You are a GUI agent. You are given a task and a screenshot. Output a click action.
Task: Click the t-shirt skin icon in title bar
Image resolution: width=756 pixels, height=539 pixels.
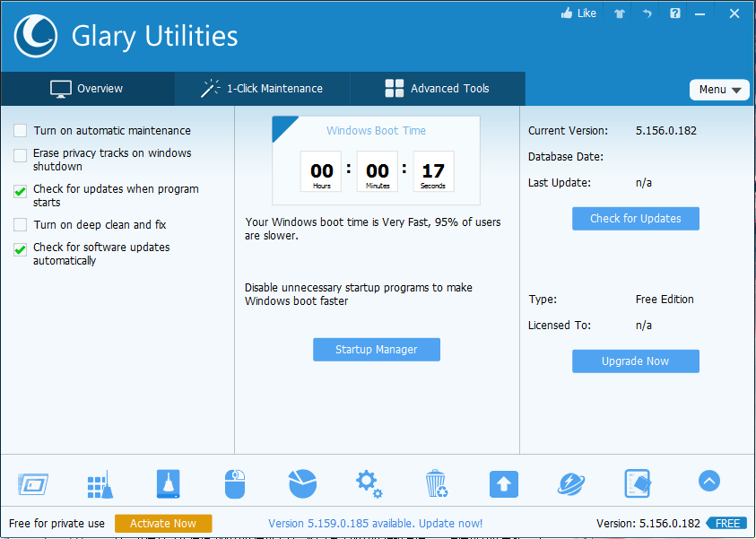coord(619,13)
